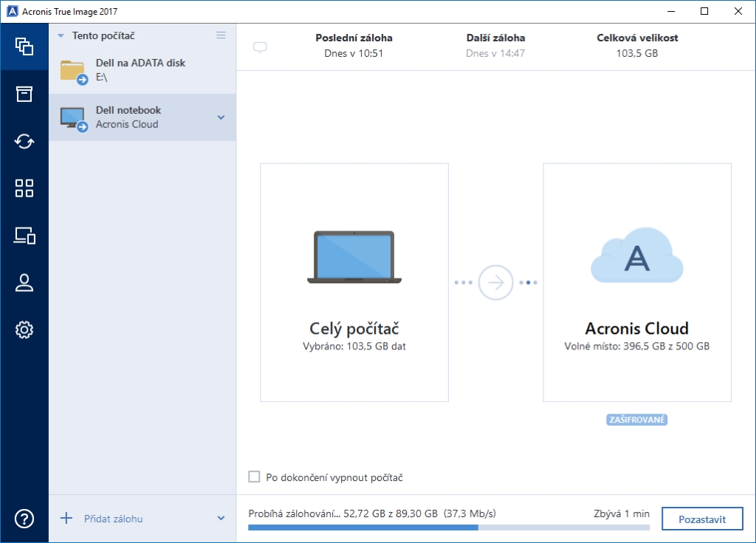Collapse the 'Tento počítač' list
Screen dimensions: 756x543
point(61,35)
